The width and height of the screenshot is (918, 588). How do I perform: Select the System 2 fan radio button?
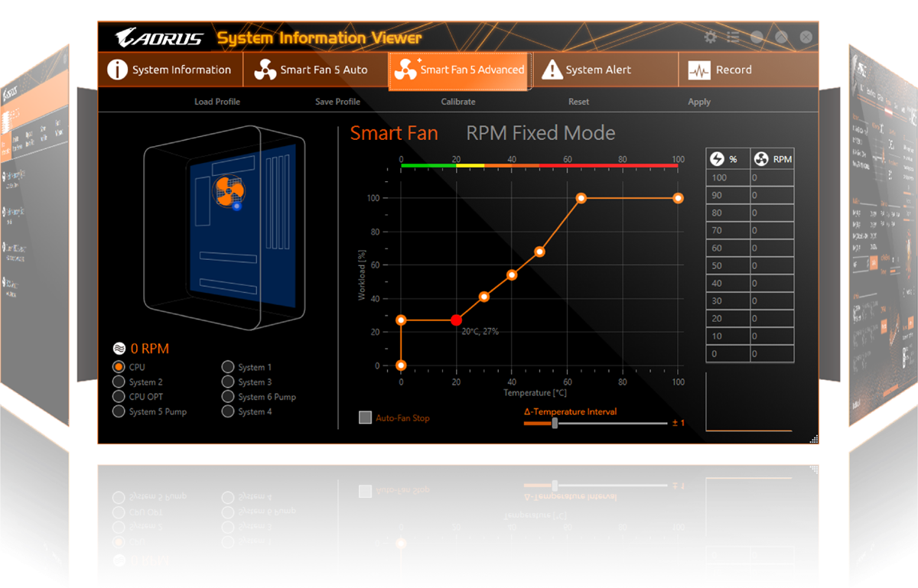point(119,382)
